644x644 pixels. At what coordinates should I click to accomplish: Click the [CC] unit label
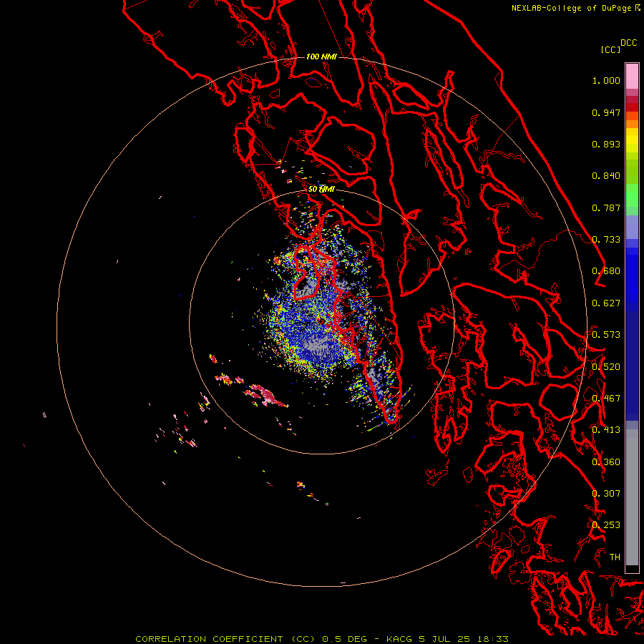[x=611, y=49]
